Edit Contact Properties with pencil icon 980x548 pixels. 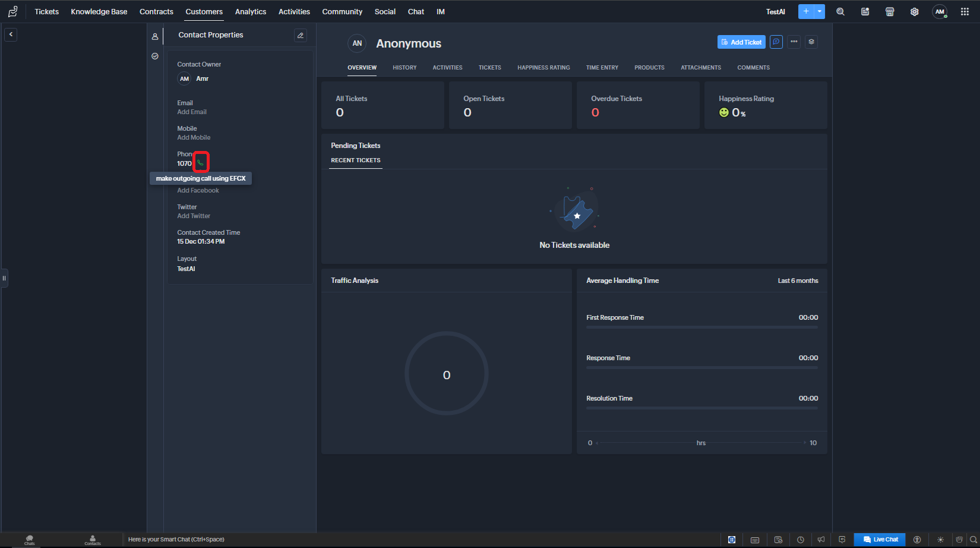301,36
